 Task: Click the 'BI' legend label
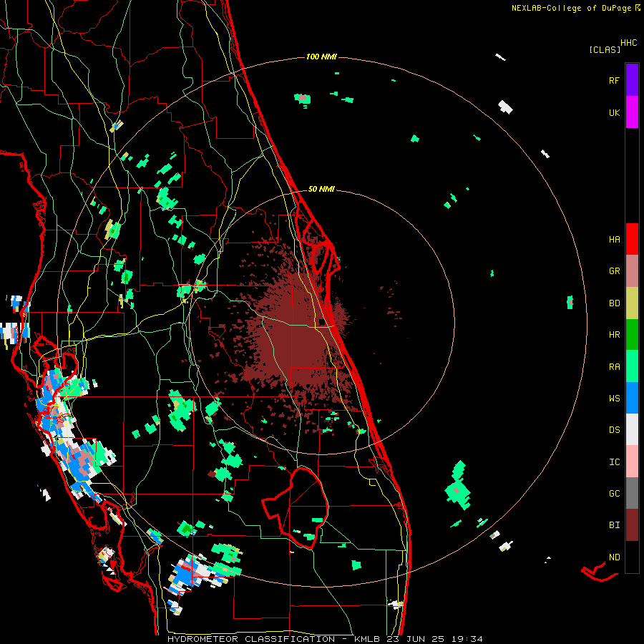[614, 525]
